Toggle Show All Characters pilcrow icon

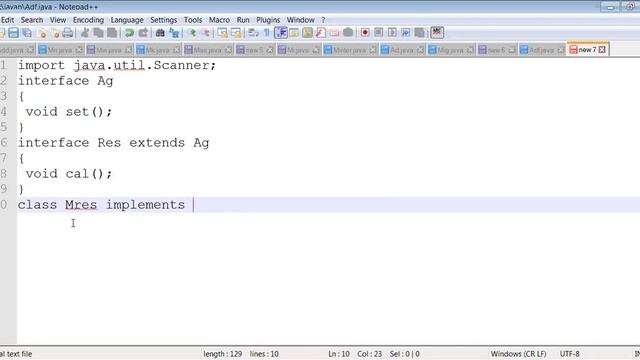267,33
